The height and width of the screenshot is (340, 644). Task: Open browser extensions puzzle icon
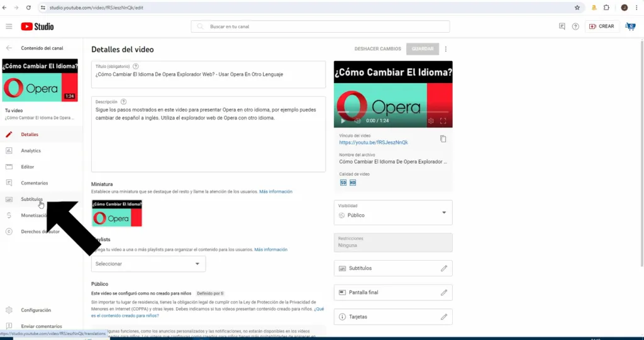click(606, 8)
